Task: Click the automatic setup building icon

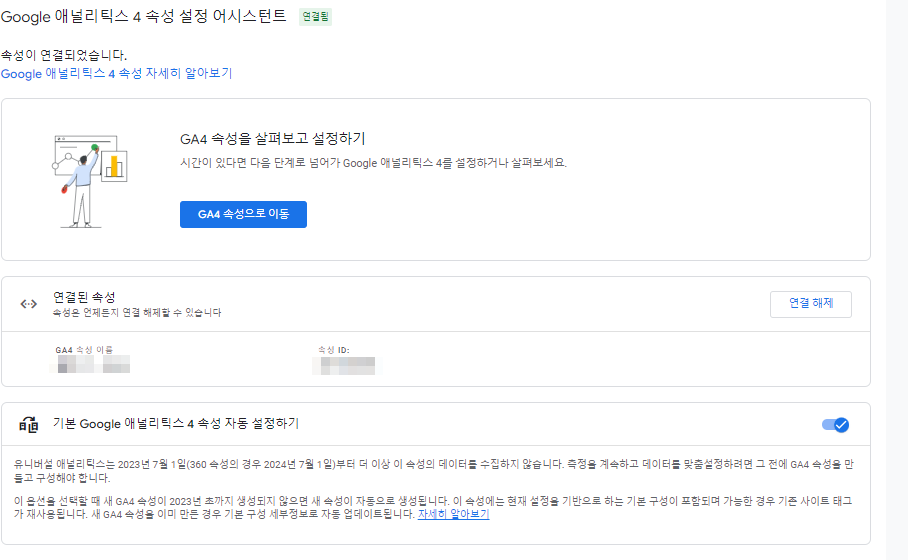Action: click(x=28, y=424)
